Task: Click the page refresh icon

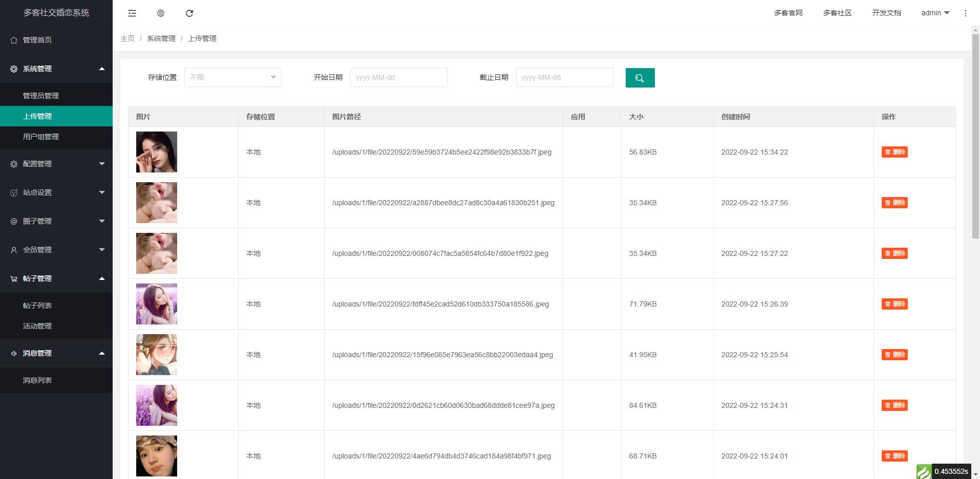Action: pos(190,13)
